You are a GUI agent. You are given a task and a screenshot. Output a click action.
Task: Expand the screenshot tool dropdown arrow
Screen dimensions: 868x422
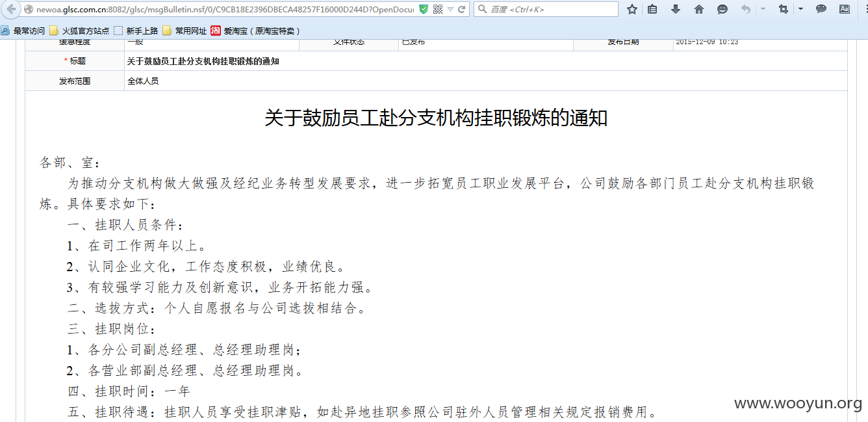coord(800,9)
